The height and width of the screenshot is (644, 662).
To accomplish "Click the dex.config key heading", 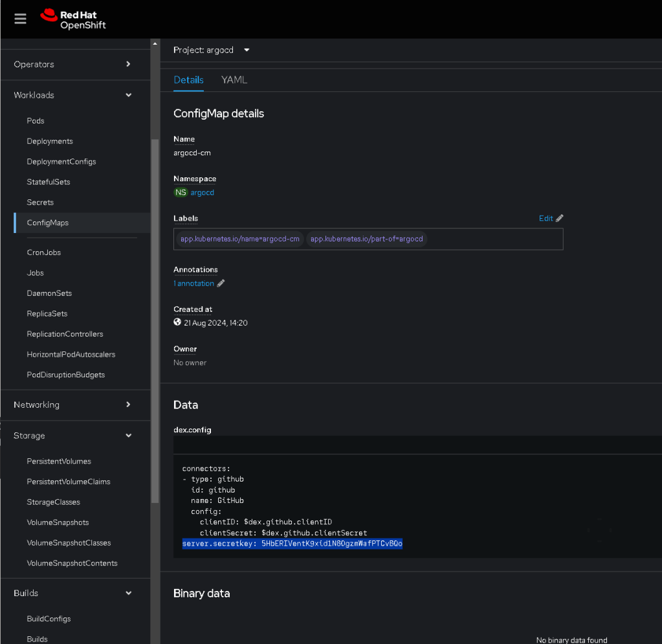I will pyautogui.click(x=192, y=430).
